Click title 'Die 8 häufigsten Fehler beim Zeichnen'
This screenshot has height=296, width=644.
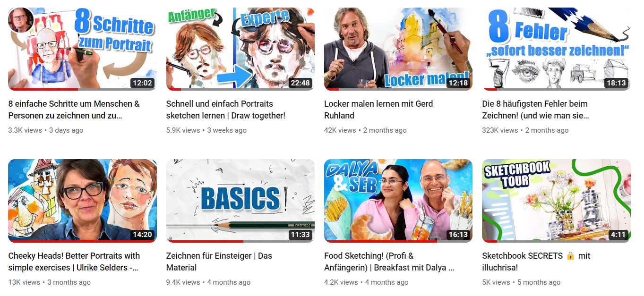[535, 110]
